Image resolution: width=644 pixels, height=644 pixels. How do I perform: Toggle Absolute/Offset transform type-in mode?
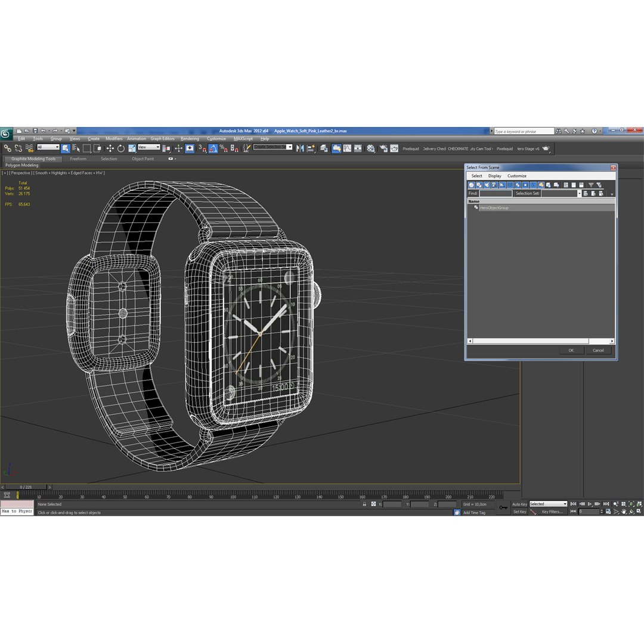pyautogui.click(x=373, y=504)
